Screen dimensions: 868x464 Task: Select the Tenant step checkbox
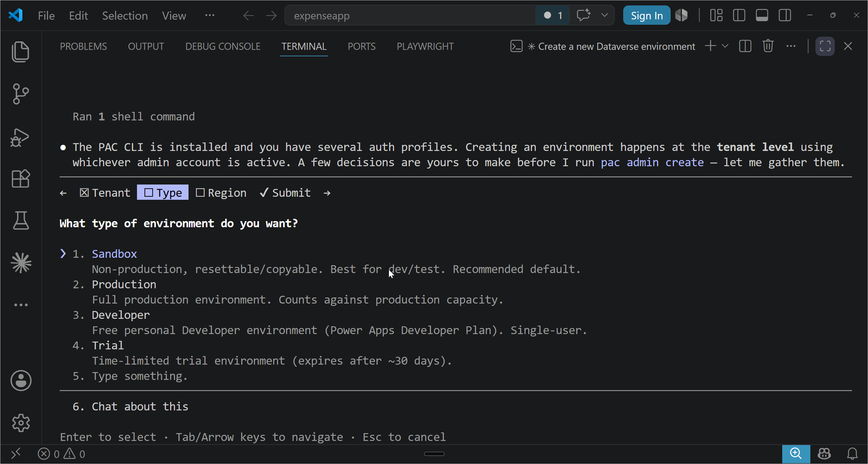click(x=105, y=193)
